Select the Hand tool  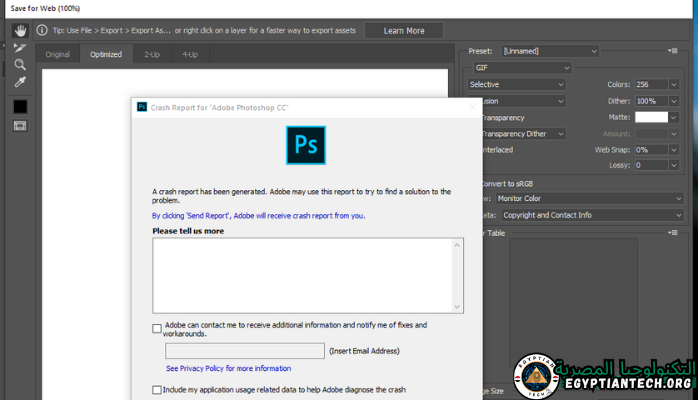20,31
